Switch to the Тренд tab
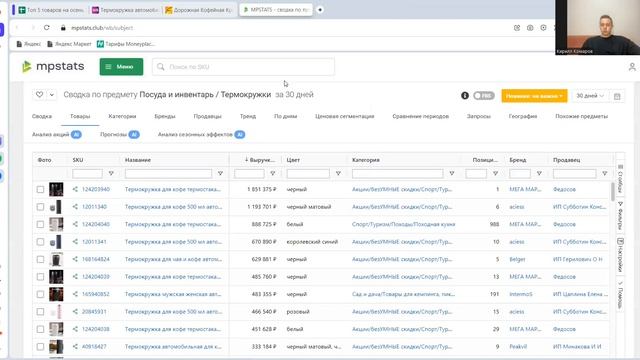 248,116
